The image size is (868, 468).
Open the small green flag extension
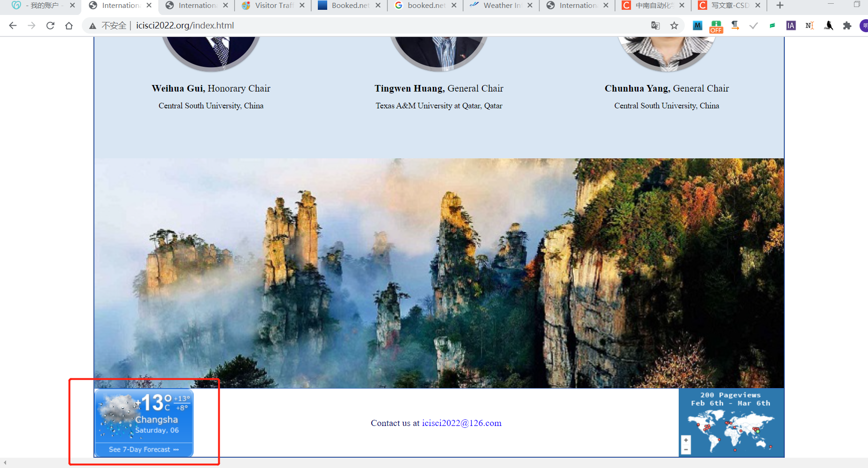coord(772,26)
